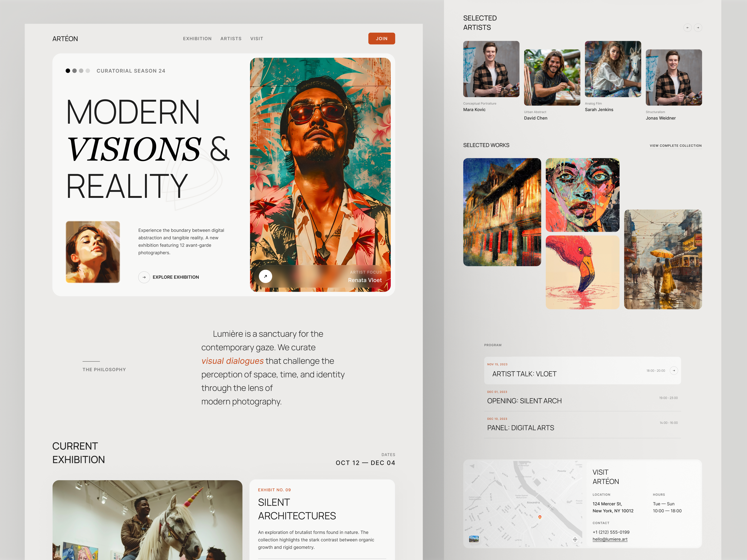The width and height of the screenshot is (747, 560).
Task: Click the orange JOIN button
Action: (x=382, y=38)
